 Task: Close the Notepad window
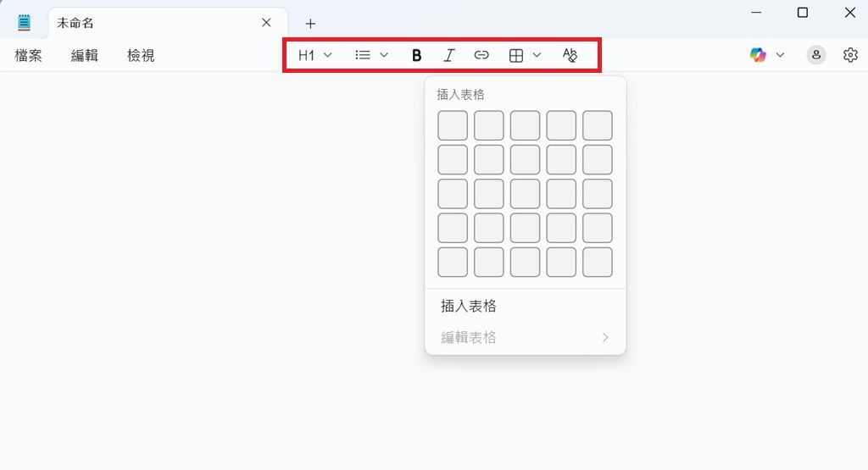(850, 12)
